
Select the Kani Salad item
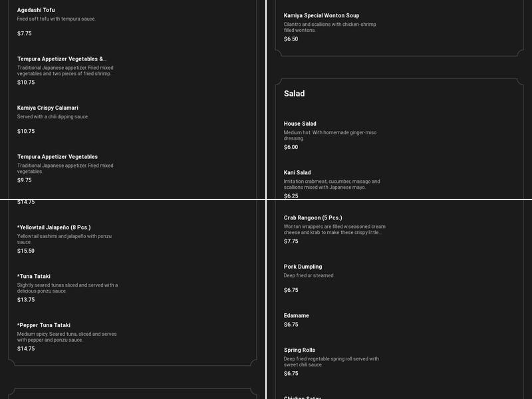click(x=297, y=173)
